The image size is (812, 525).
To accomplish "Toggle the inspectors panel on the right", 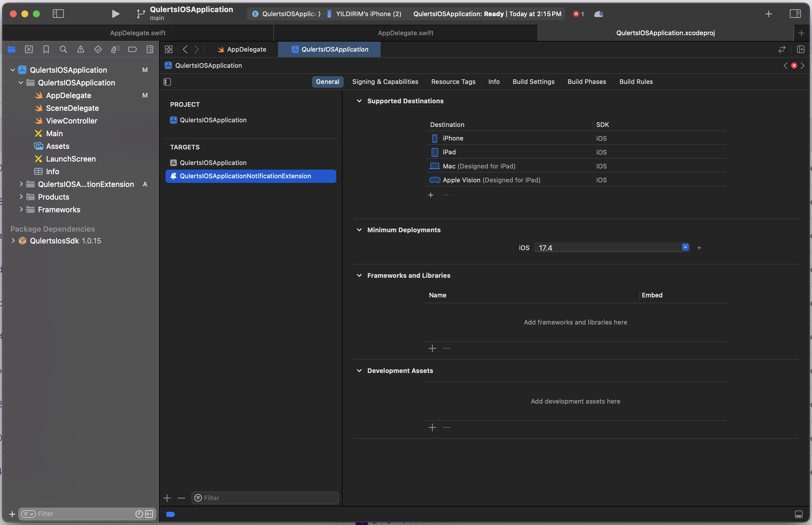I will coord(795,14).
